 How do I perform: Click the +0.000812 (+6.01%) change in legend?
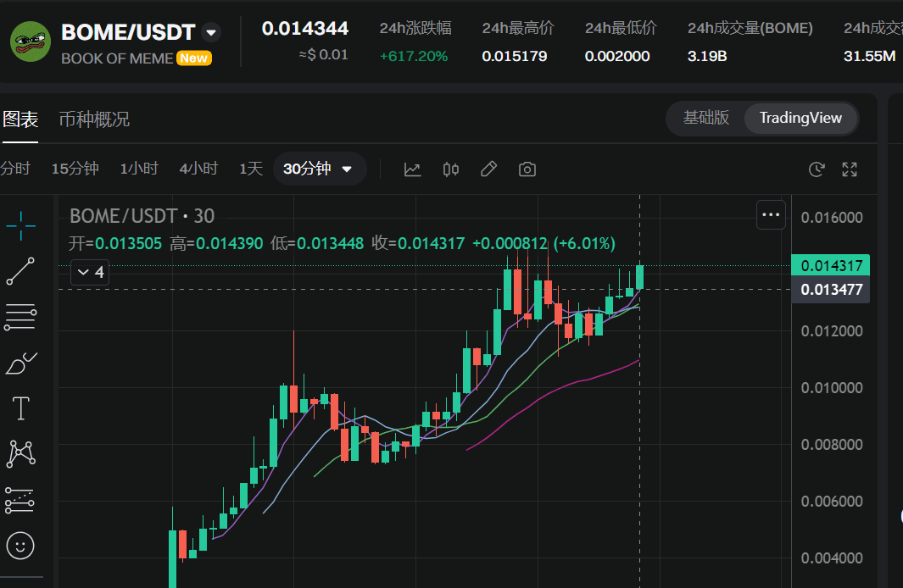543,243
